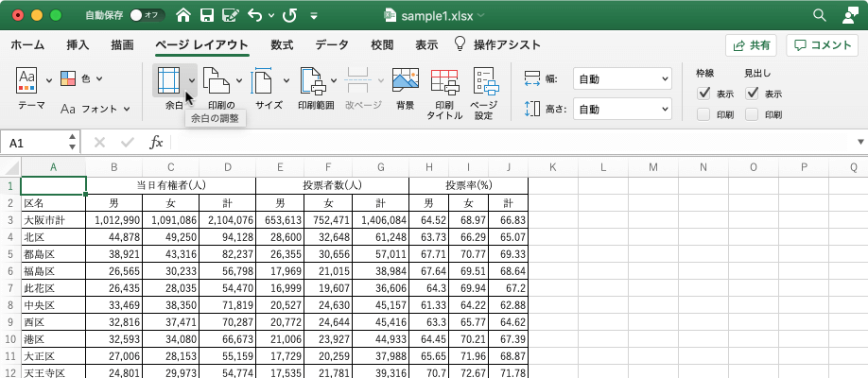The image size is (868, 378).
Task: Confirm formula entry with checkmark icon
Action: [128, 143]
